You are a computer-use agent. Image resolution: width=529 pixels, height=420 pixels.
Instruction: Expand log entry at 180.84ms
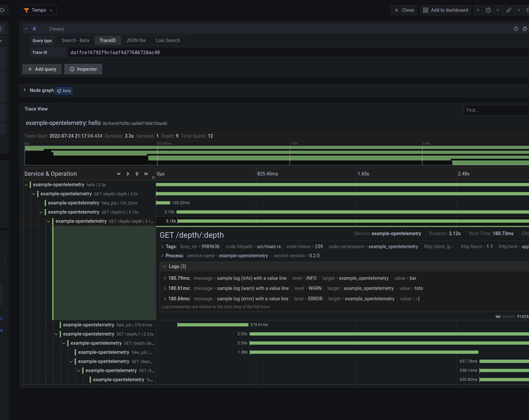click(165, 299)
